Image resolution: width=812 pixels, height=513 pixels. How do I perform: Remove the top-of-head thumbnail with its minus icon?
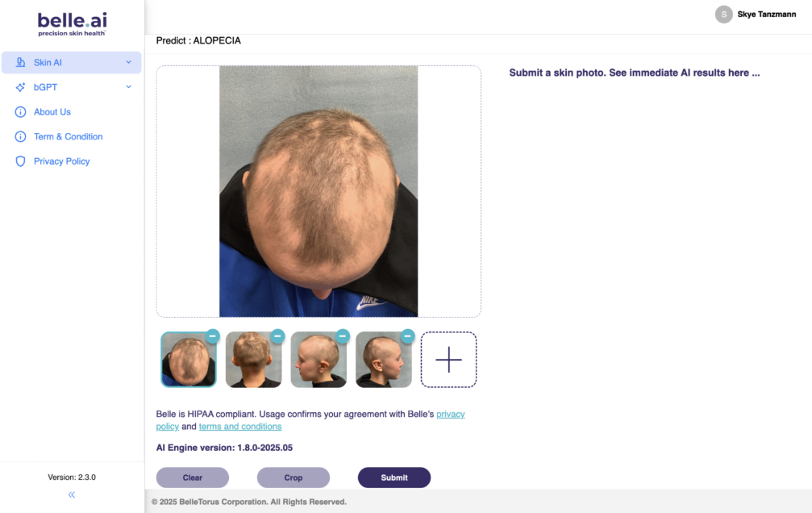pyautogui.click(x=212, y=336)
